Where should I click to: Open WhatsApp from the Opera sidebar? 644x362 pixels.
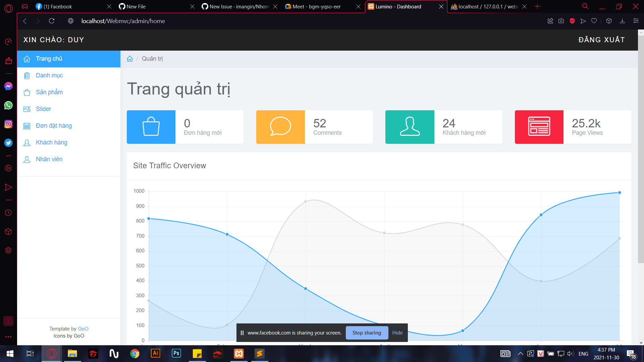click(x=8, y=105)
